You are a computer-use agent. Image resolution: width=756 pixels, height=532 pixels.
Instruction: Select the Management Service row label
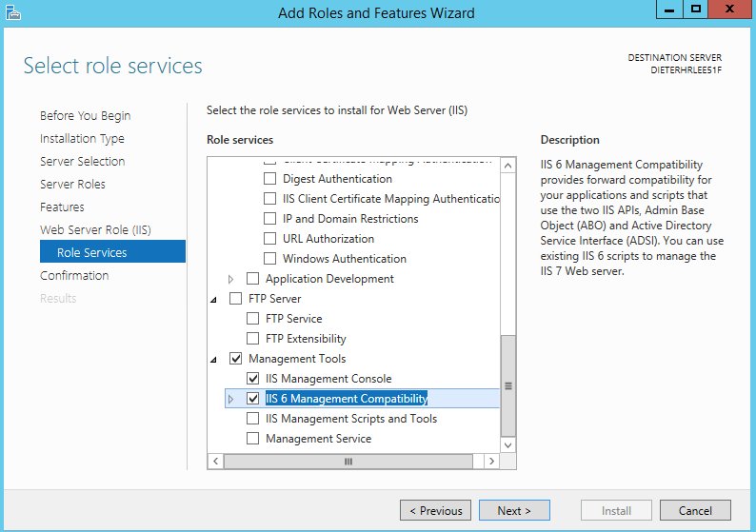319,439
